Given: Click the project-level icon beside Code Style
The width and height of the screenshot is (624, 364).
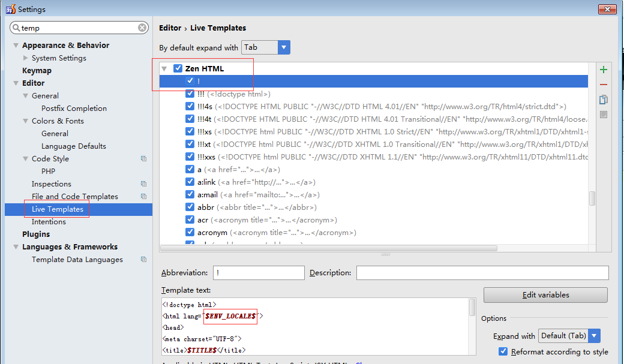Looking at the screenshot, I should pyautogui.click(x=143, y=159).
